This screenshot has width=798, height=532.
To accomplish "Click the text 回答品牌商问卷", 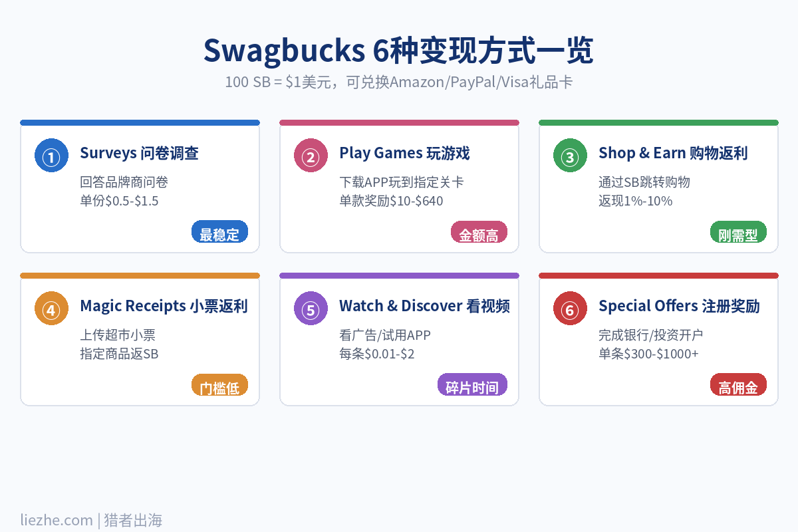I will coord(124,182).
